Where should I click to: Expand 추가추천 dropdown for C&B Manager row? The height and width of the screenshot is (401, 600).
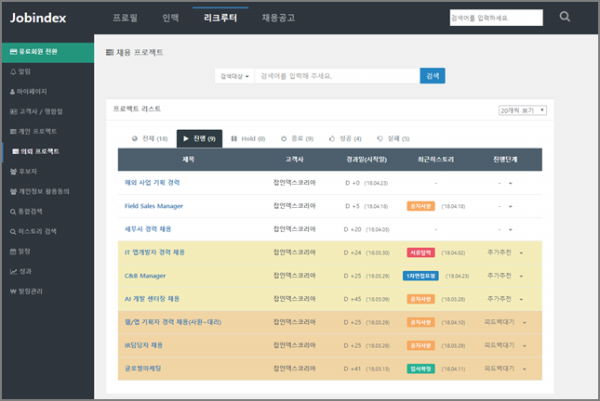click(x=521, y=275)
